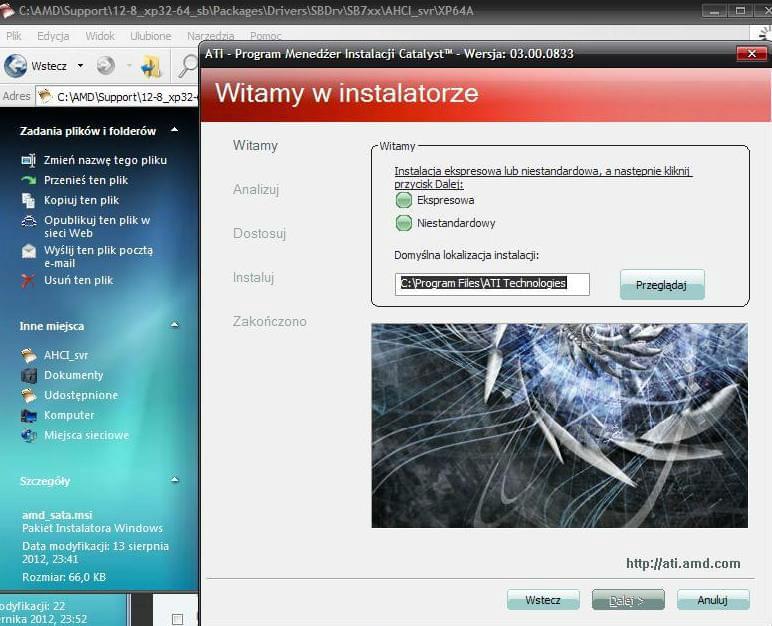Viewport: 772px width, 626px height.
Task: Click the Opublikuj ten plik w sieci Web link
Action: tap(97, 227)
